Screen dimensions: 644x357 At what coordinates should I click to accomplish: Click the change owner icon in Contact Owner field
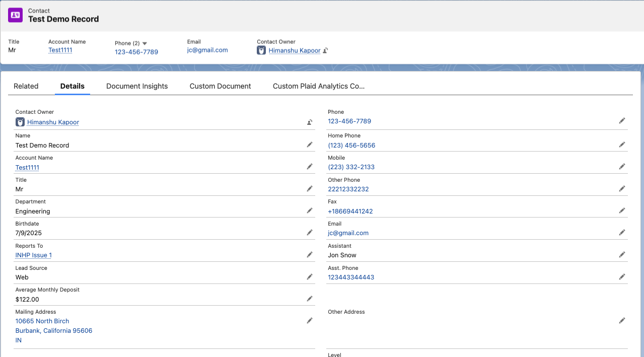310,122
